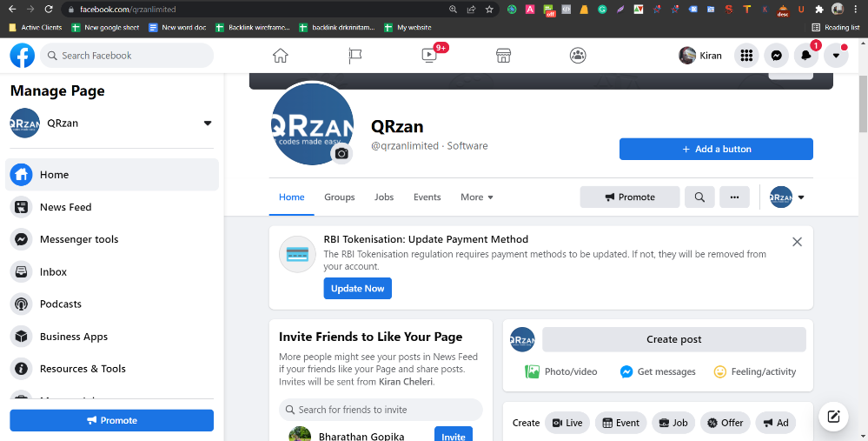
Task: Click the blue Promote button in sidebar
Action: click(x=112, y=420)
